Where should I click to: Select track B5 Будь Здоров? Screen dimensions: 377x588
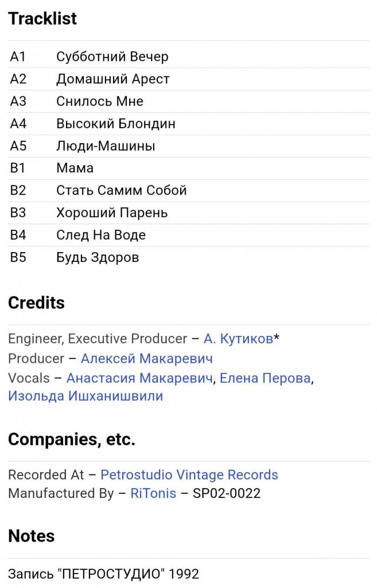188,257
